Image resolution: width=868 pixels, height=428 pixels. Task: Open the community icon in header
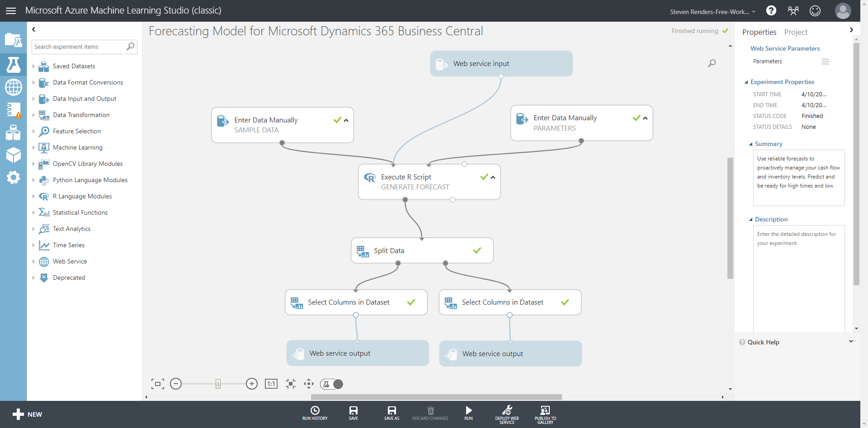(793, 10)
